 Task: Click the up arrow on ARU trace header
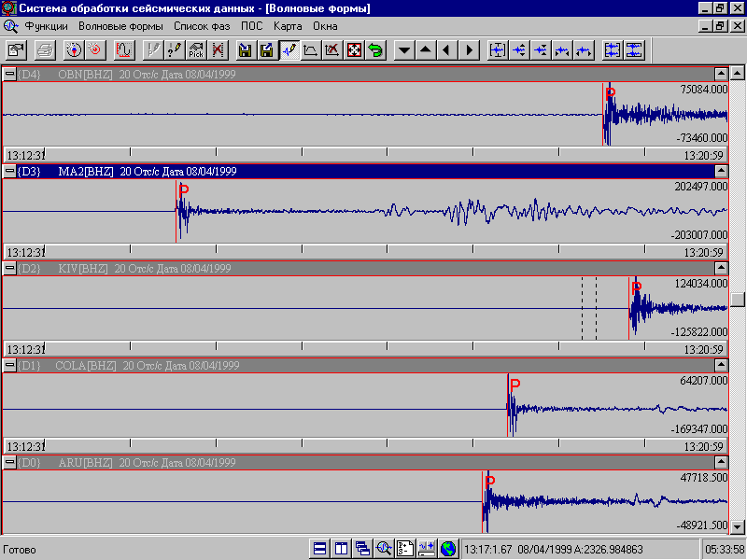click(721, 462)
